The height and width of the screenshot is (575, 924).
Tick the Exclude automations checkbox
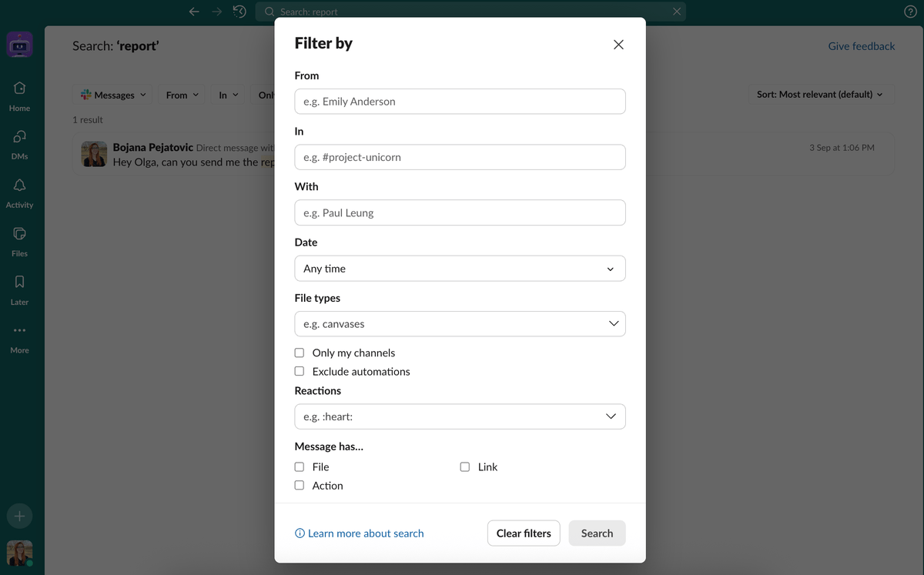(300, 371)
